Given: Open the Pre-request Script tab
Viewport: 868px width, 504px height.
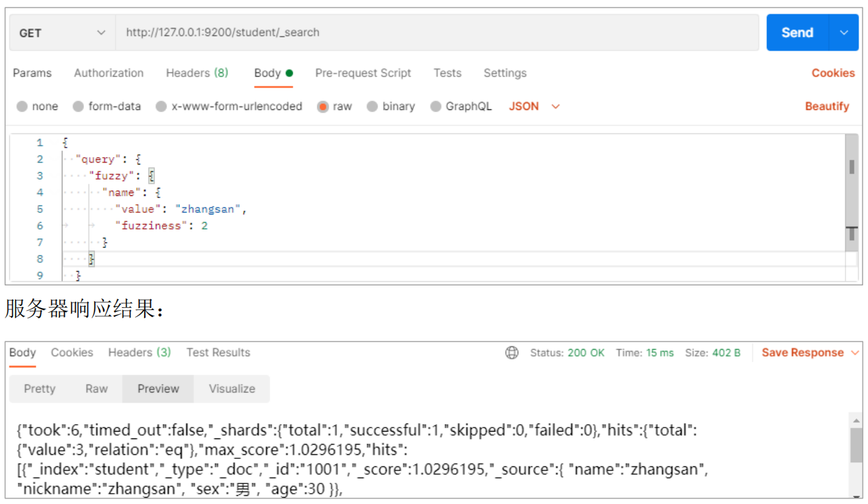Looking at the screenshot, I should pos(363,73).
